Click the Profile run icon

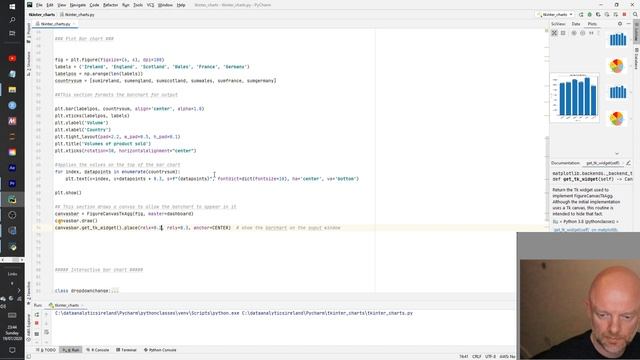[607, 15]
